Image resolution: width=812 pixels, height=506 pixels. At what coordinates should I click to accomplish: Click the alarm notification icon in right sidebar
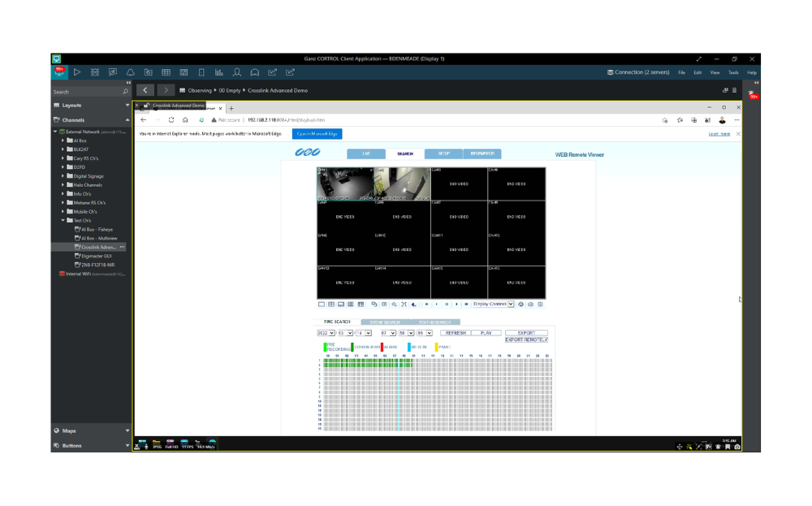753,95
